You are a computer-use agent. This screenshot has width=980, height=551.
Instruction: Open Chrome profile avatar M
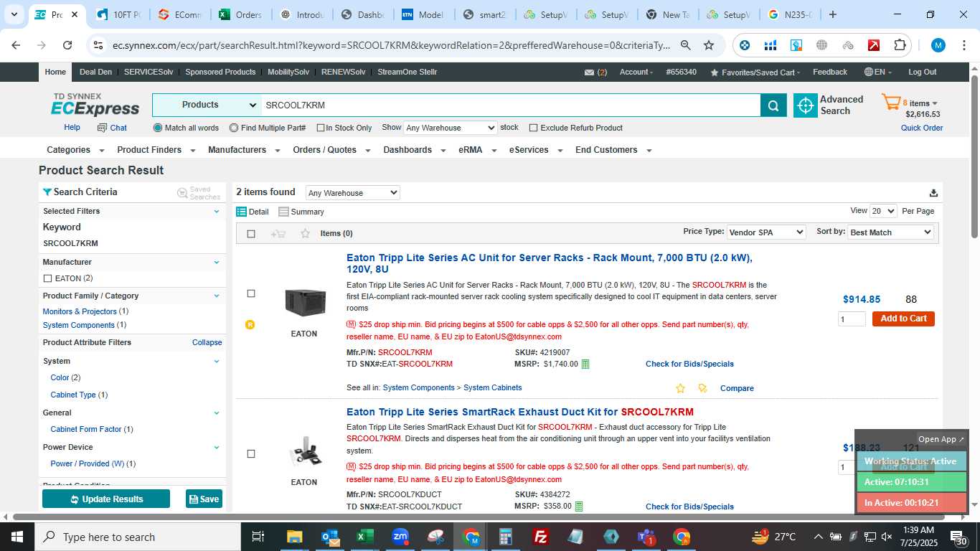[938, 45]
